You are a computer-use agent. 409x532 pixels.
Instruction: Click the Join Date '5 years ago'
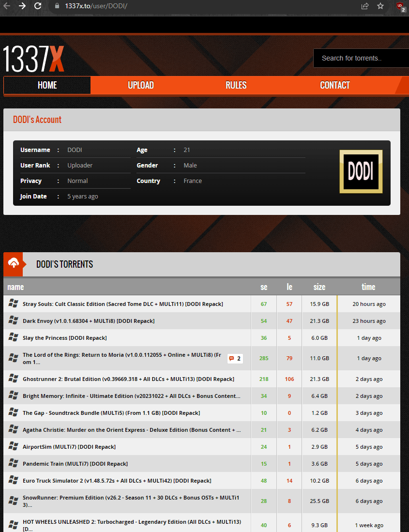click(83, 197)
